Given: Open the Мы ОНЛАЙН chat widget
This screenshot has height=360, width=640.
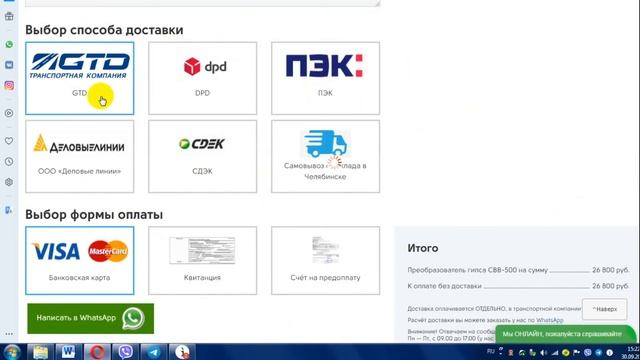Looking at the screenshot, I should (565, 334).
